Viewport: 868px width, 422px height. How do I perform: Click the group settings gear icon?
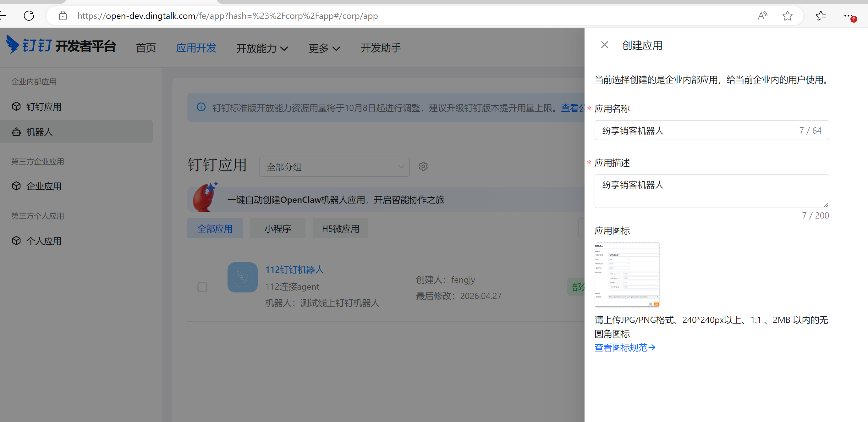click(x=423, y=166)
